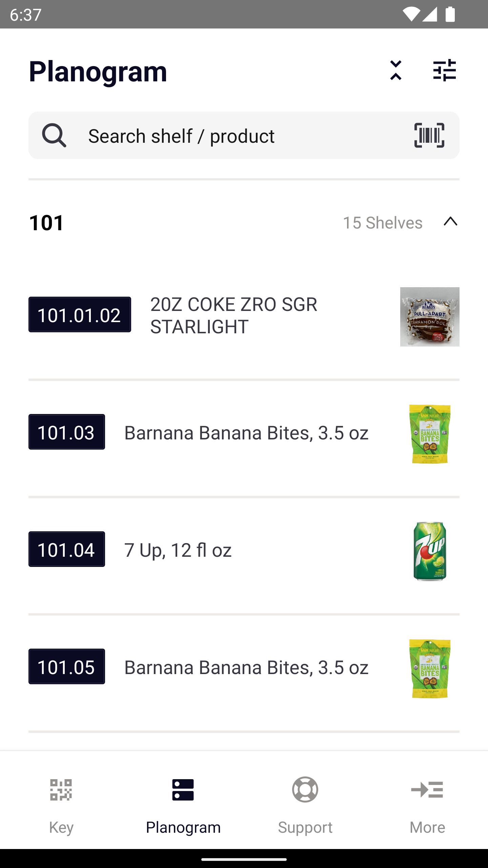The height and width of the screenshot is (868, 488).
Task: Tap shelf tag 101.01.02
Action: coord(80,315)
